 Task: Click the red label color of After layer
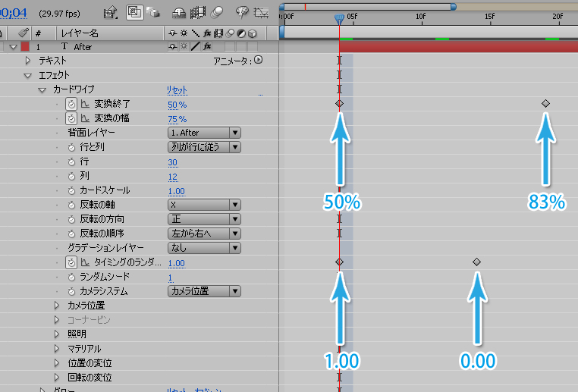tap(25, 47)
